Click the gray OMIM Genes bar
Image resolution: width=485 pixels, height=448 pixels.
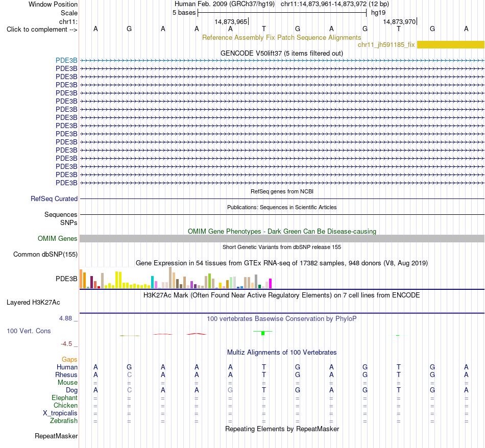[x=282, y=238]
